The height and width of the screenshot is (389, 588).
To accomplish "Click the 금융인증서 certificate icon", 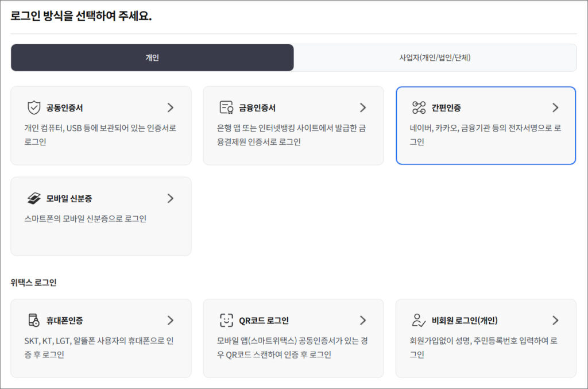I will (x=226, y=108).
